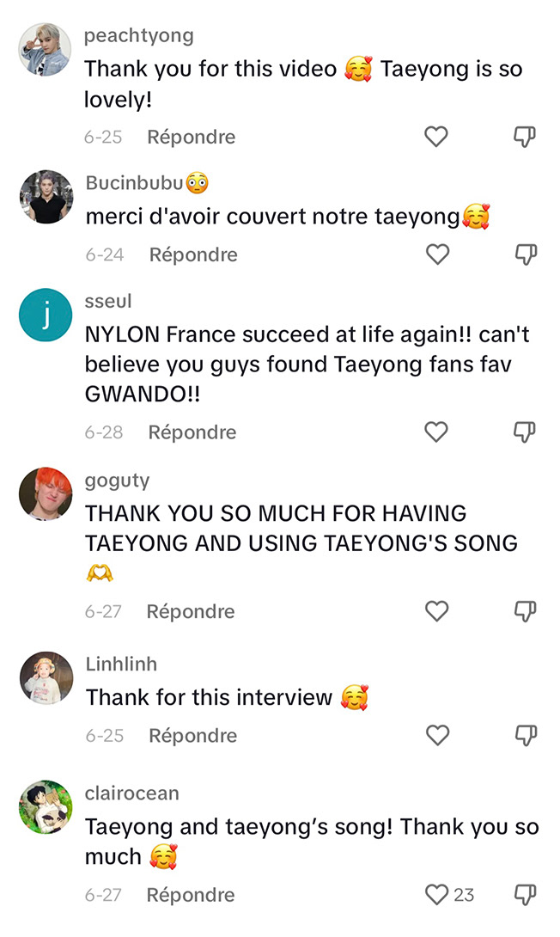Open sseul's teal letter avatar
This screenshot has height=937, width=560.
tap(46, 315)
